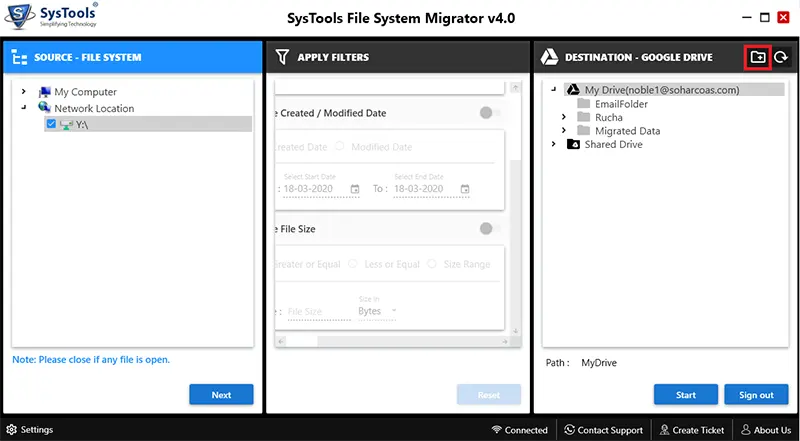This screenshot has width=800, height=441.
Task: Click the File Size input field
Action: (319, 311)
